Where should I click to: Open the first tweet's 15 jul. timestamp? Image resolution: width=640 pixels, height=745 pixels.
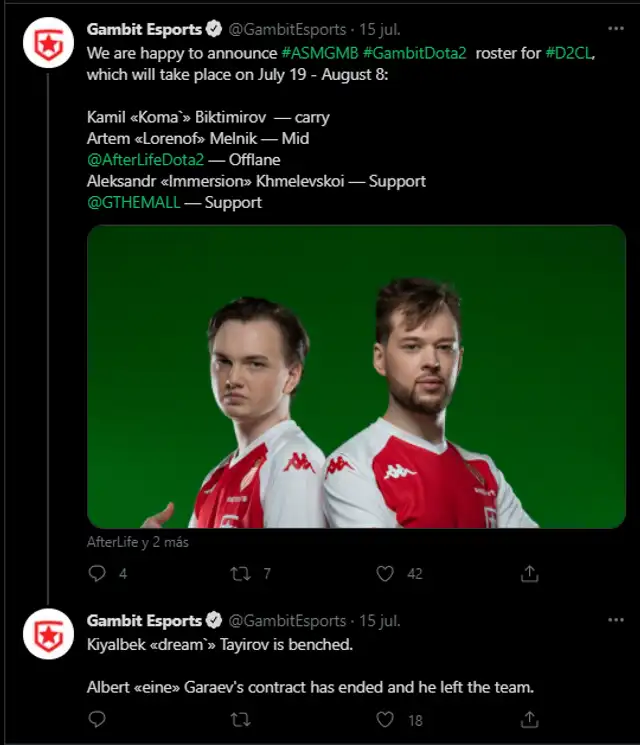point(381,30)
